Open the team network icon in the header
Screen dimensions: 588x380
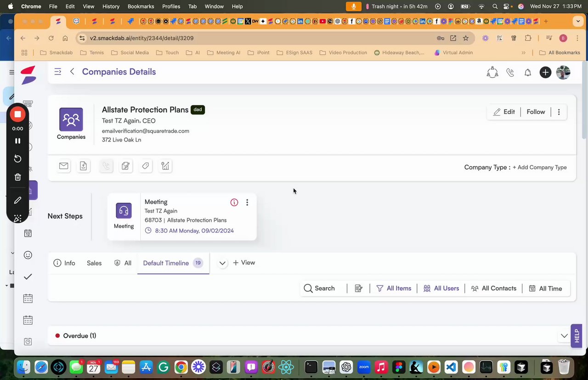click(x=492, y=72)
